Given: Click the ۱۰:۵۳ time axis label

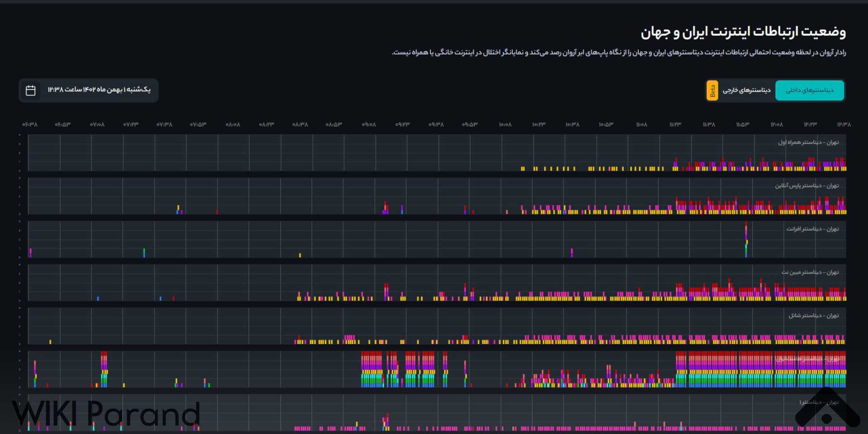Looking at the screenshot, I should (606, 124).
